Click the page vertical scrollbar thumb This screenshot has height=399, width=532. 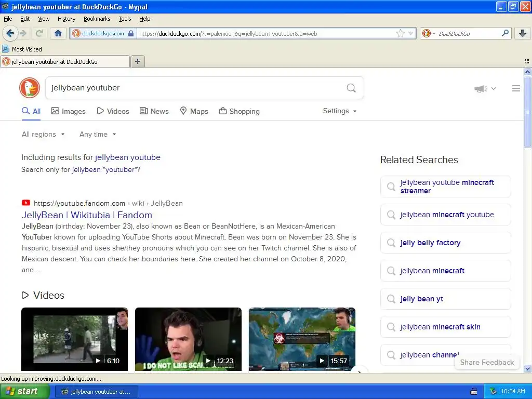(x=527, y=112)
